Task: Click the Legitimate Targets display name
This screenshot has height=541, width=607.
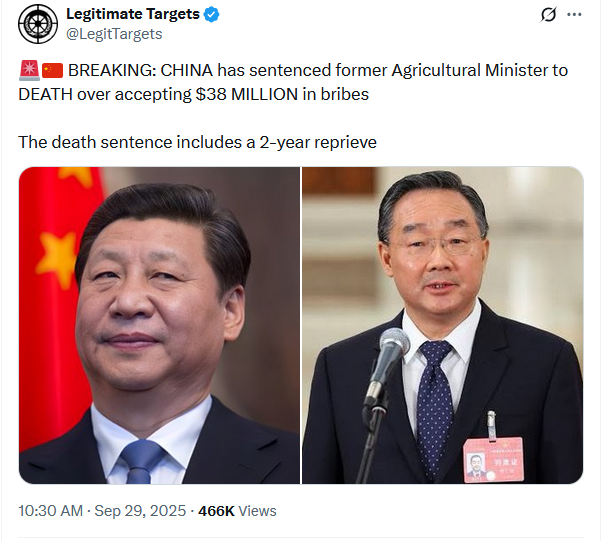Action: click(133, 14)
